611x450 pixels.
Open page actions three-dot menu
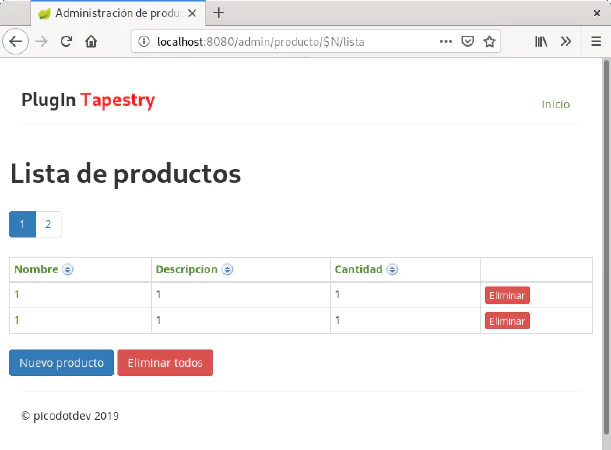point(446,42)
